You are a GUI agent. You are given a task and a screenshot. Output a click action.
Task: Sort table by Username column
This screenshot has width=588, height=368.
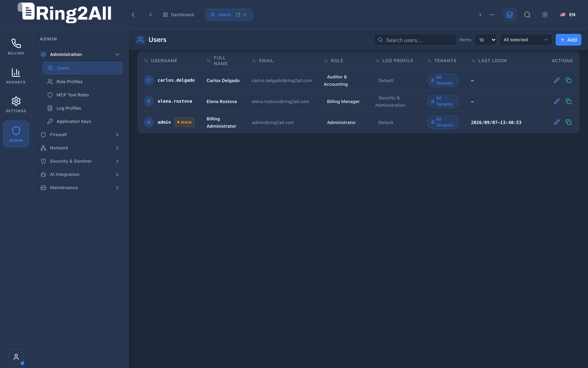[161, 61]
